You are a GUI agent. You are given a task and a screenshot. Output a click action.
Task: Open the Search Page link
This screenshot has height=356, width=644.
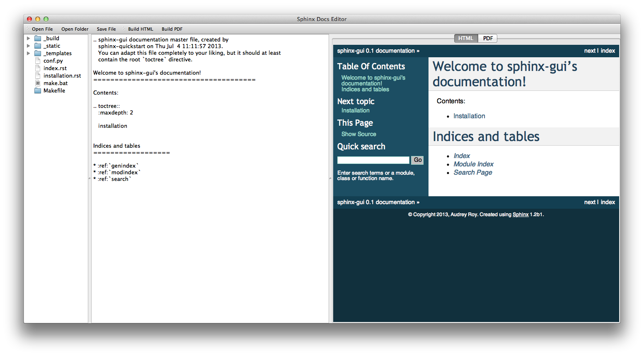[x=473, y=173]
